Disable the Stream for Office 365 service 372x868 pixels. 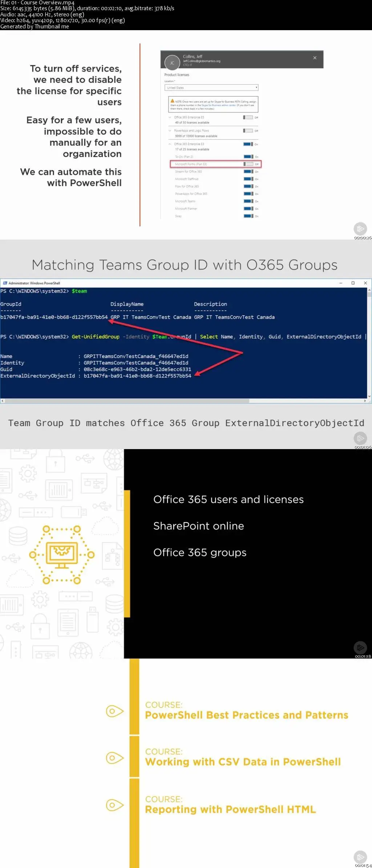[248, 172]
